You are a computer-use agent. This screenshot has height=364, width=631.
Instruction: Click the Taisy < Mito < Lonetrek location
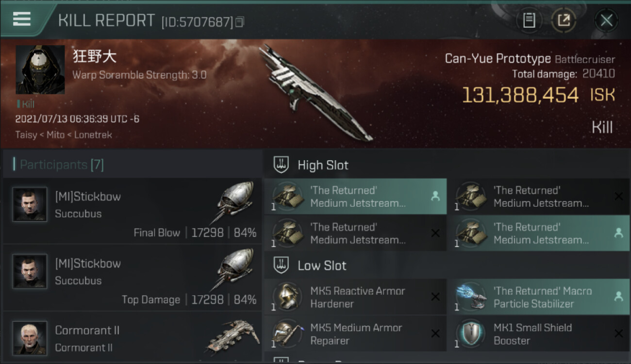(64, 135)
